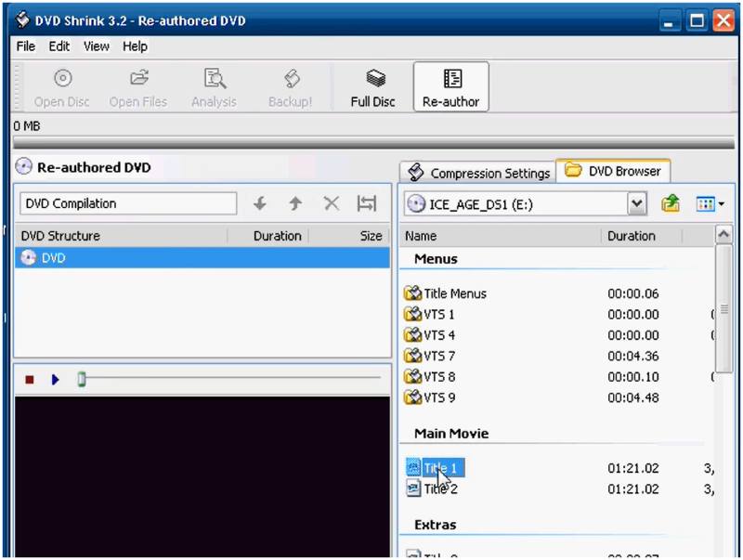Image resolution: width=743 pixels, height=560 pixels.
Task: Start the Analysis tool
Action: 215,88
